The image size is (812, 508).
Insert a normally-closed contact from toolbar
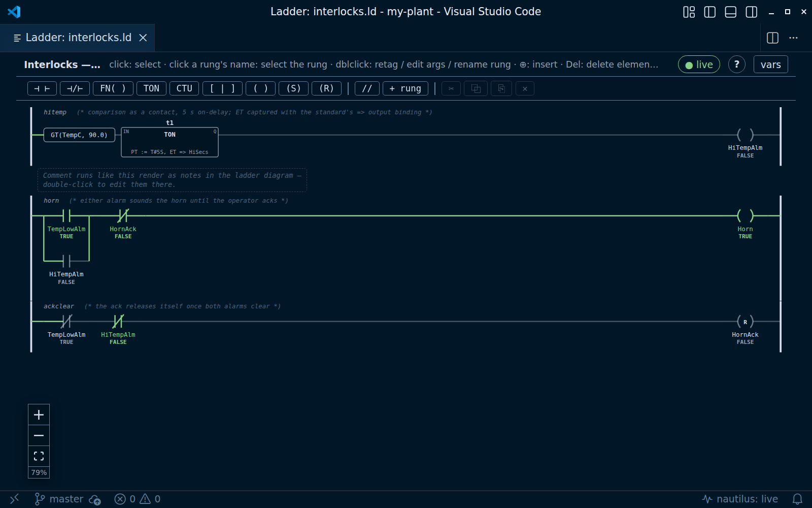pyautogui.click(x=75, y=88)
